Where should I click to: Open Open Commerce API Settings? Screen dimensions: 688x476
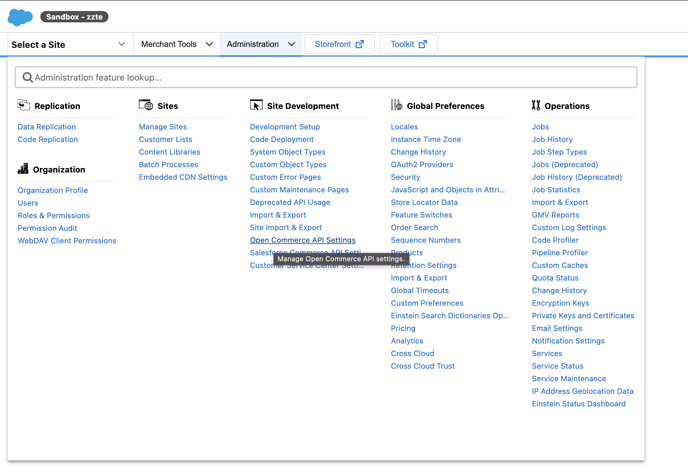[303, 240]
